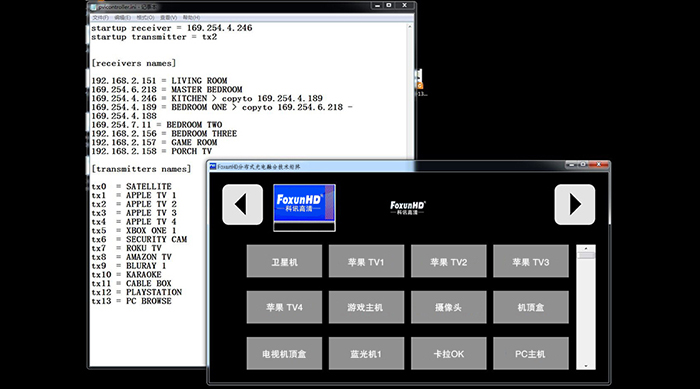Viewport: 700px width, 389px height.
Task: Select the 苹果 TV2 source button
Action: (x=449, y=261)
